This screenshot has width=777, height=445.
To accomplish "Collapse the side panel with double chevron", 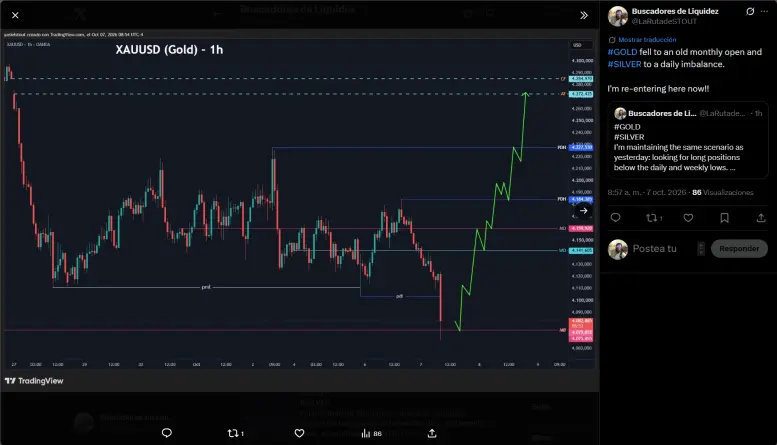I will coord(584,15).
